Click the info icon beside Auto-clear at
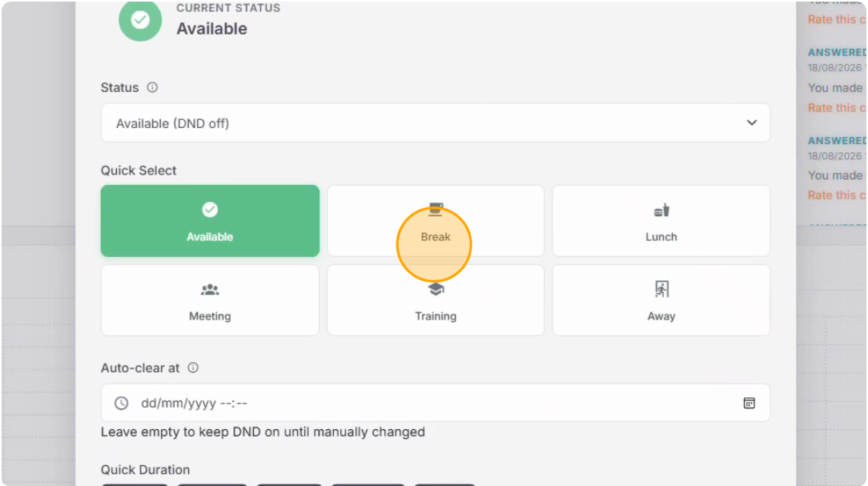 point(193,368)
